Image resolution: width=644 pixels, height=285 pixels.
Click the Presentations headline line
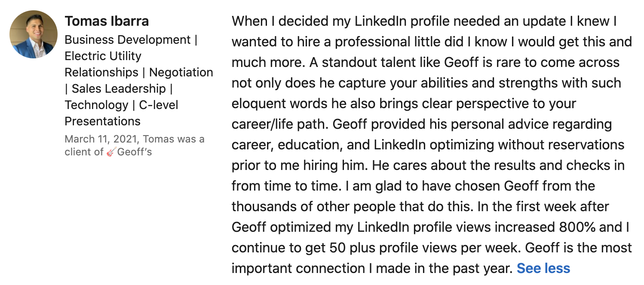102,121
